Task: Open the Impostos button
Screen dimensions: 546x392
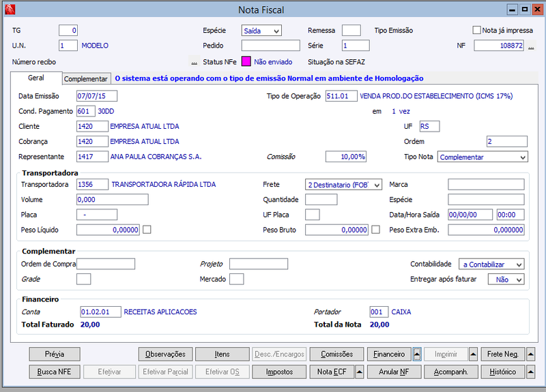Action: coord(279,372)
